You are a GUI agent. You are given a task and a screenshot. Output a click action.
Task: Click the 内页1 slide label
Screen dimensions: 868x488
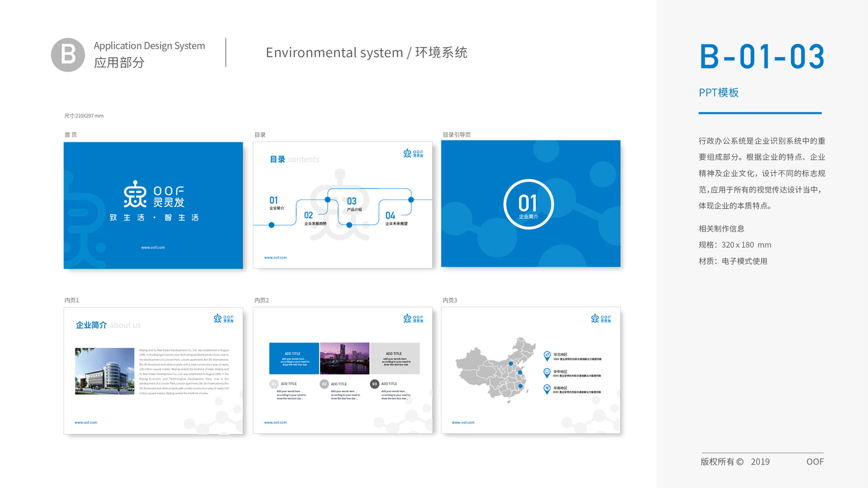[x=72, y=300]
